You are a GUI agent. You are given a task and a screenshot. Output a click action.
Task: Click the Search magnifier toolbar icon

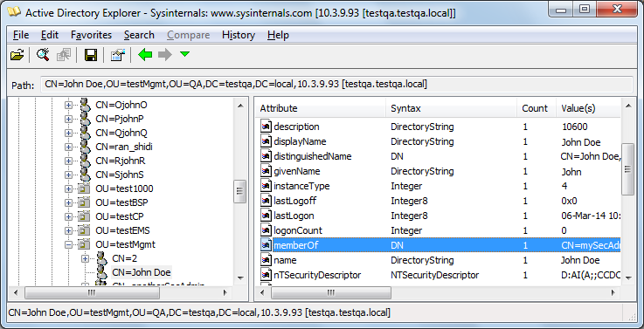(43, 55)
